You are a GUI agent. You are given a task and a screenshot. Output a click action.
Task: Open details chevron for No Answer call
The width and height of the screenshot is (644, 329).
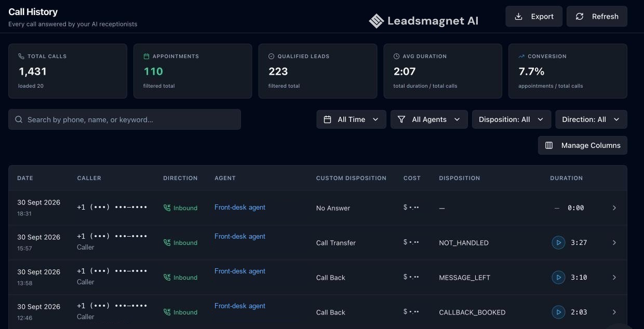(x=614, y=208)
